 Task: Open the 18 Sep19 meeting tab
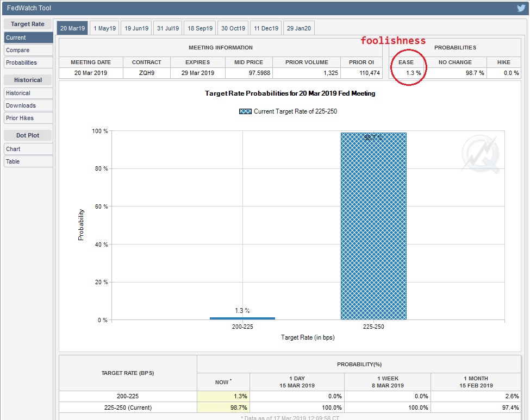[200, 28]
